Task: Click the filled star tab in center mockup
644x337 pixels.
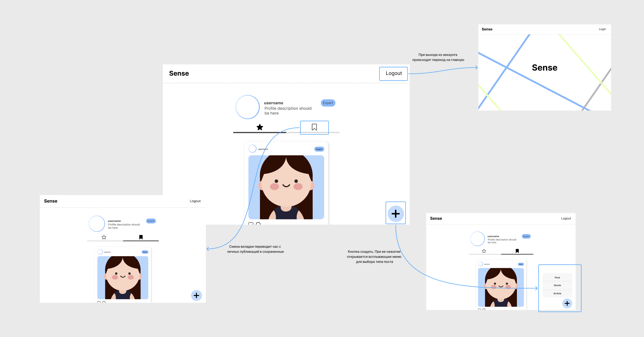Action: (260, 127)
